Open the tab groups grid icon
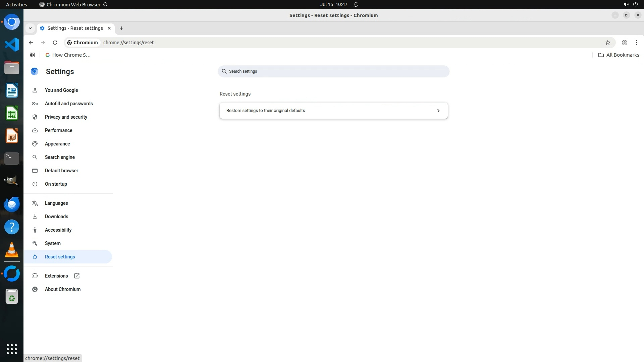Viewport: 644px width, 362px height. [x=32, y=55]
